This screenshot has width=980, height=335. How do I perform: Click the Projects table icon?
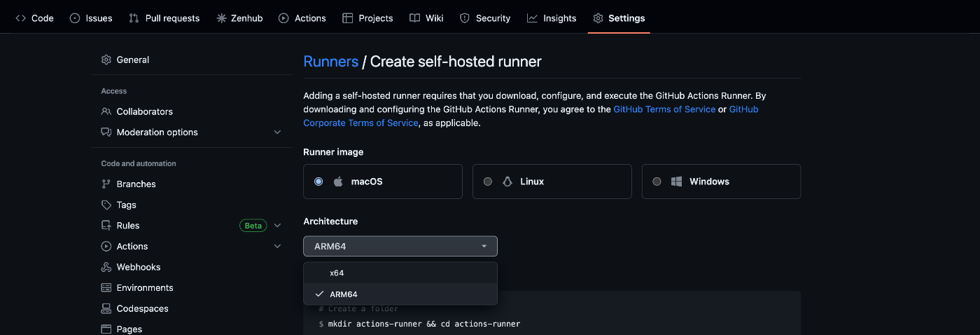(x=347, y=18)
